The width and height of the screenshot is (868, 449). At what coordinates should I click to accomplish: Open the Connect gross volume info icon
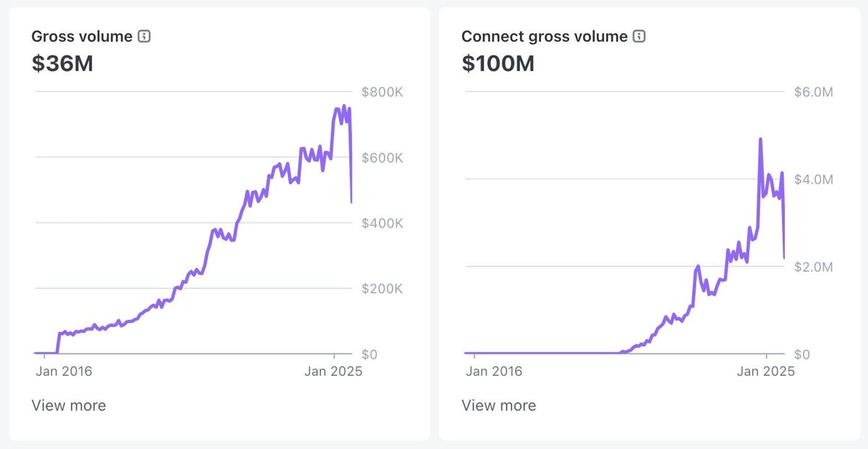click(x=638, y=35)
